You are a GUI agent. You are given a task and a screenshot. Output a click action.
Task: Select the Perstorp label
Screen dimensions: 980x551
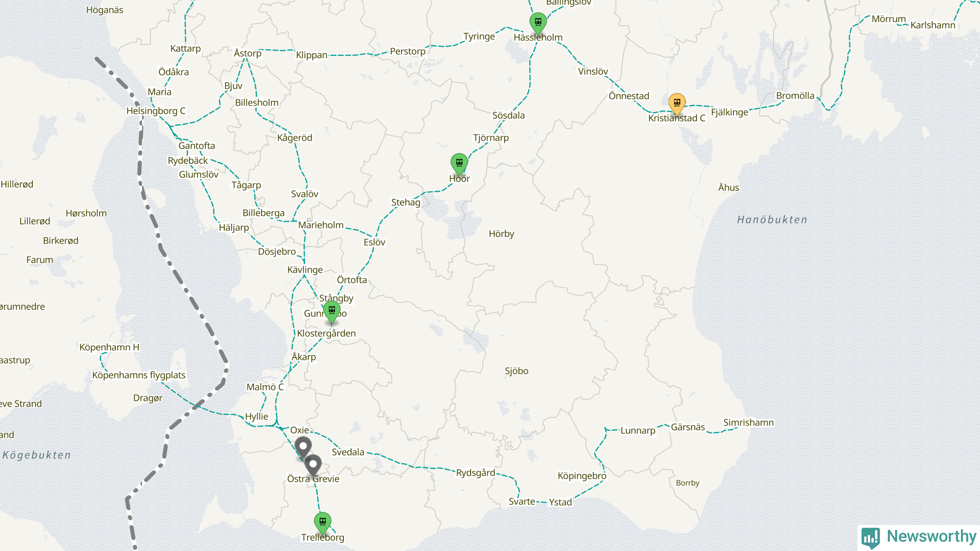point(407,51)
